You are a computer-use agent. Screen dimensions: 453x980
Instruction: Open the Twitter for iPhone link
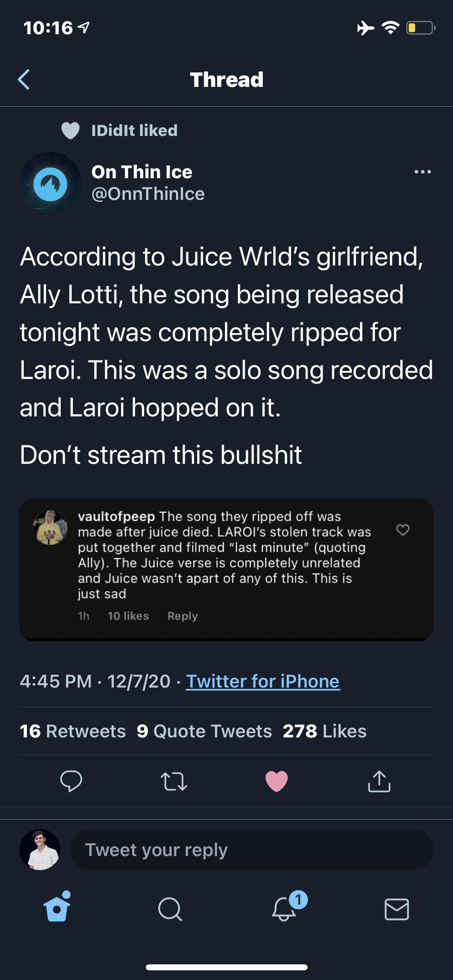tap(263, 681)
